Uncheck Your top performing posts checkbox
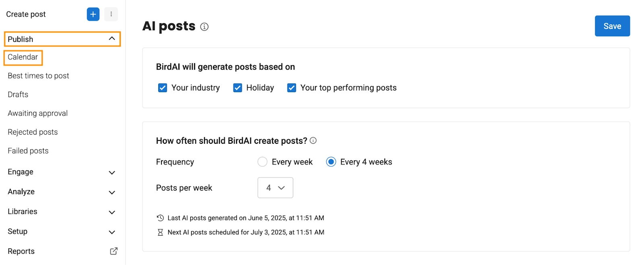Viewport: 644px width, 265px height. tap(291, 88)
